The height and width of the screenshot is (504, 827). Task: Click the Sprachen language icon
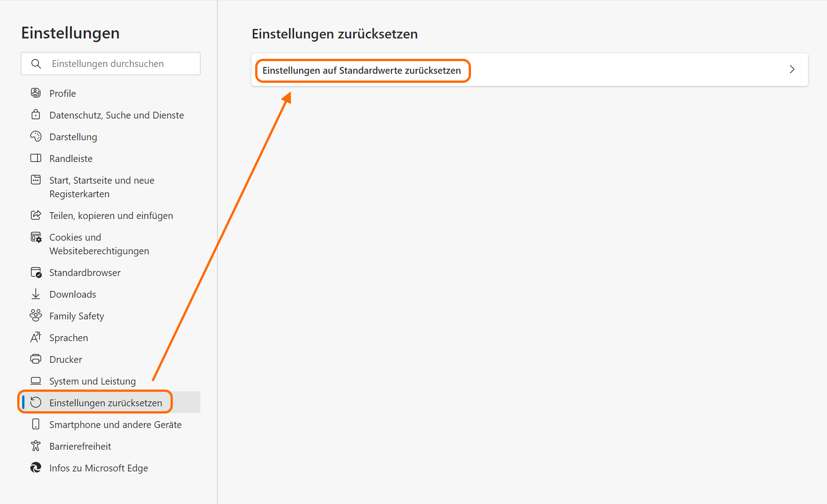click(x=36, y=337)
